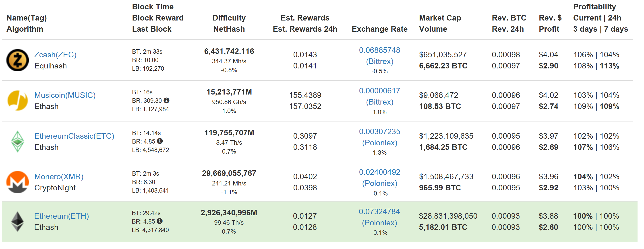Click Zcash profit value $2.90
Viewport: 644px width, 249px height.
pyautogui.click(x=549, y=66)
